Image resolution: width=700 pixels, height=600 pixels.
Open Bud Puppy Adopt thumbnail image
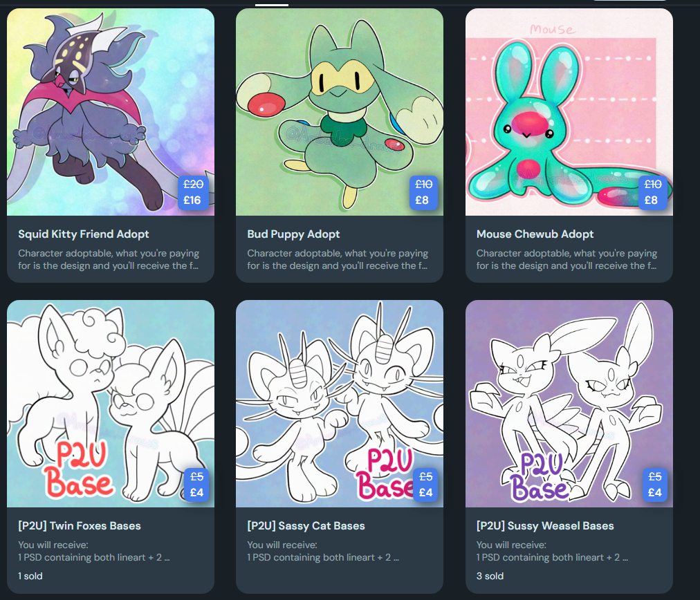click(x=340, y=112)
